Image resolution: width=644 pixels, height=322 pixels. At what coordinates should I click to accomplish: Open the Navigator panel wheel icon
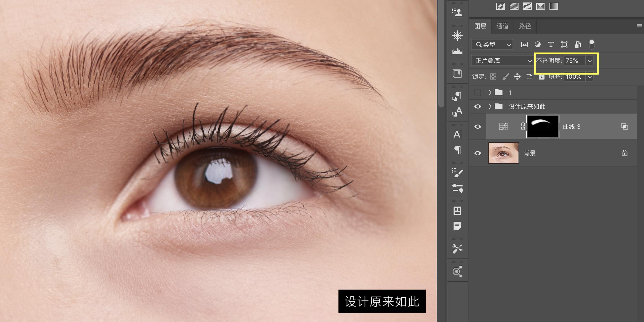coord(457,36)
